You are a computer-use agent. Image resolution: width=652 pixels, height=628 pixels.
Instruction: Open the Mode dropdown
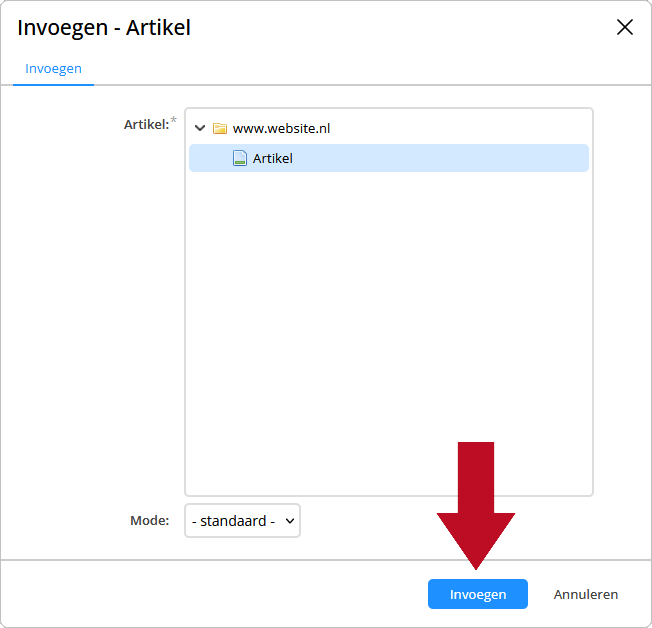(242, 521)
